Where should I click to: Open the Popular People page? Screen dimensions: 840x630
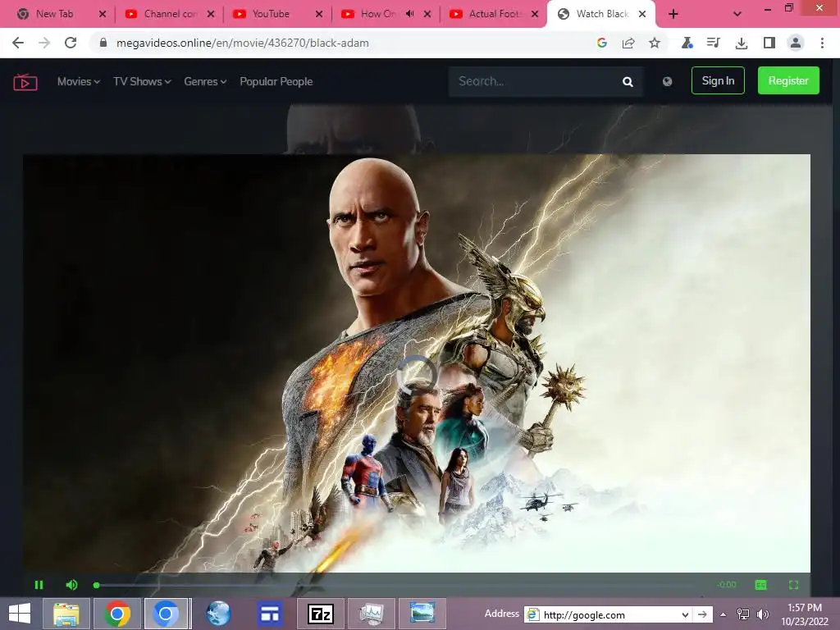276,81
